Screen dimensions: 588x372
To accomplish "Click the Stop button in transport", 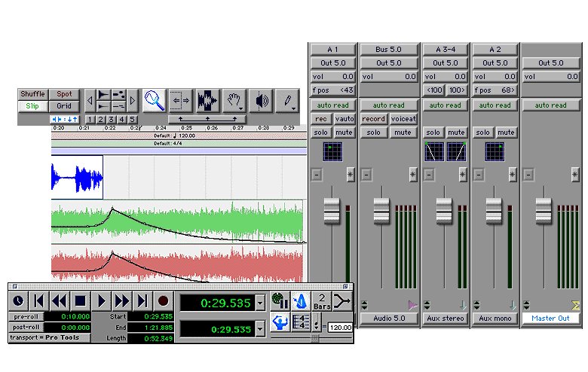I will tap(80, 300).
